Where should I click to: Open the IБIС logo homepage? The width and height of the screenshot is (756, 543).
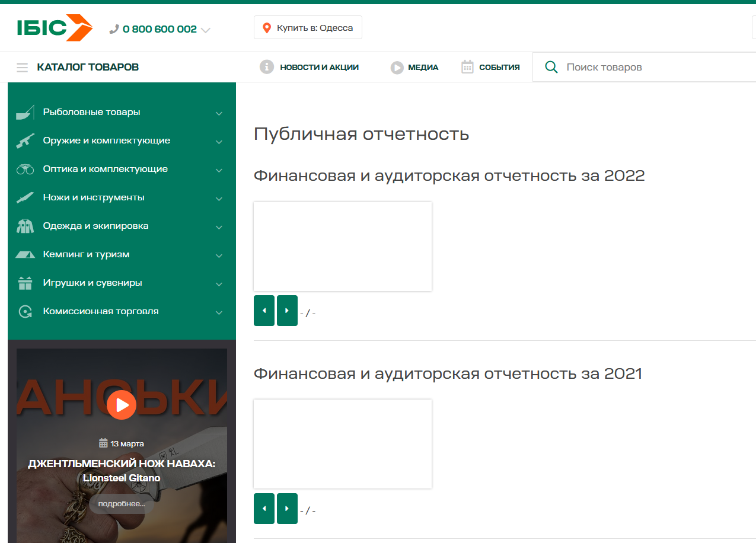[55, 28]
